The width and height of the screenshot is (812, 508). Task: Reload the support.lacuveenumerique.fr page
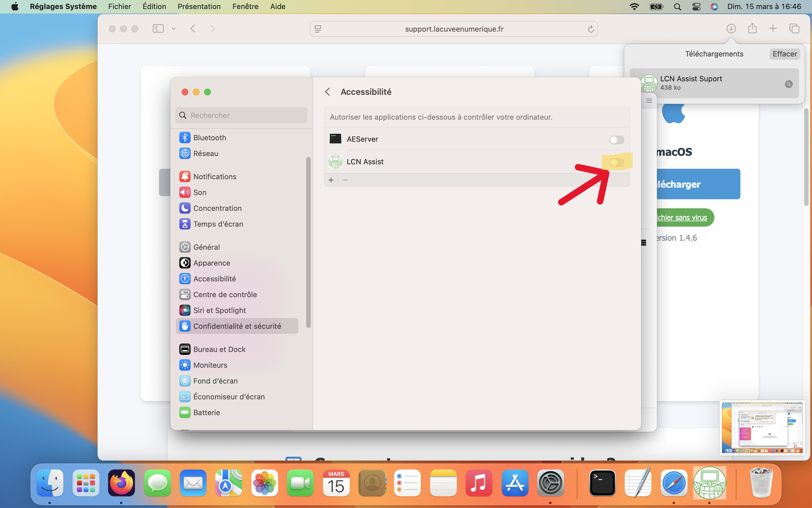tap(591, 29)
